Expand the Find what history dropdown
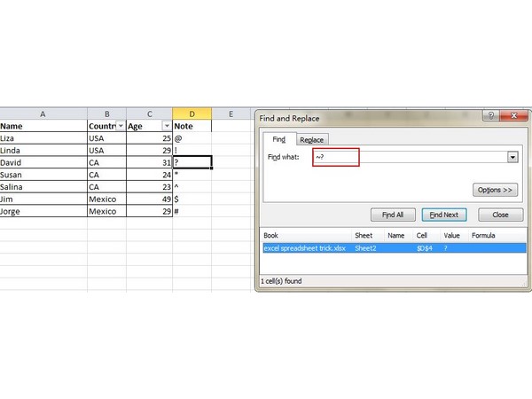Image resolution: width=532 pixels, height=399 pixels. click(x=512, y=157)
